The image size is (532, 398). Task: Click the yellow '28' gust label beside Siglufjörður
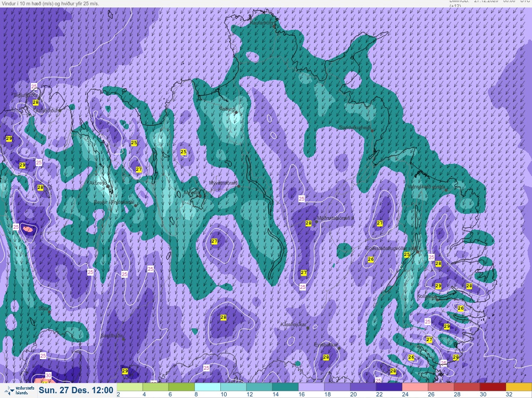click(x=36, y=103)
